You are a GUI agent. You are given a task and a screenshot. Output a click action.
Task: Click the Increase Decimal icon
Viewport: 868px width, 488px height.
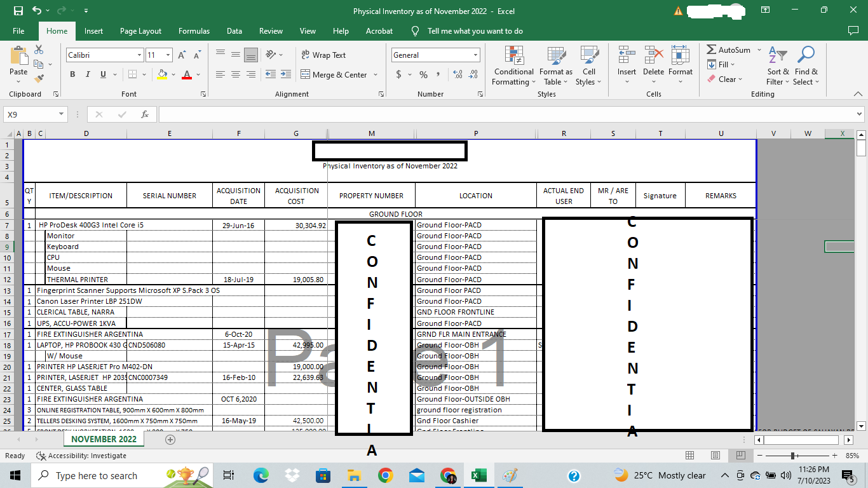point(458,74)
